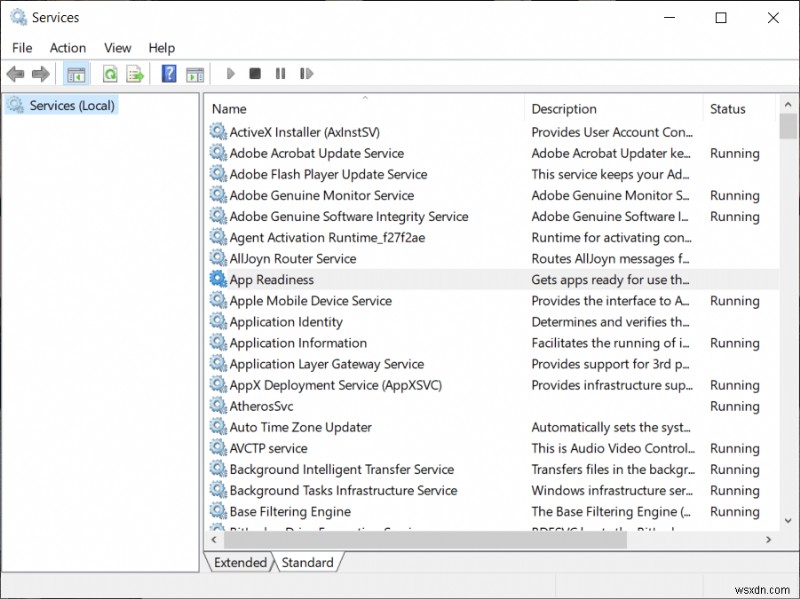Toggle the Show/Hide Console Tree icon

(76, 73)
